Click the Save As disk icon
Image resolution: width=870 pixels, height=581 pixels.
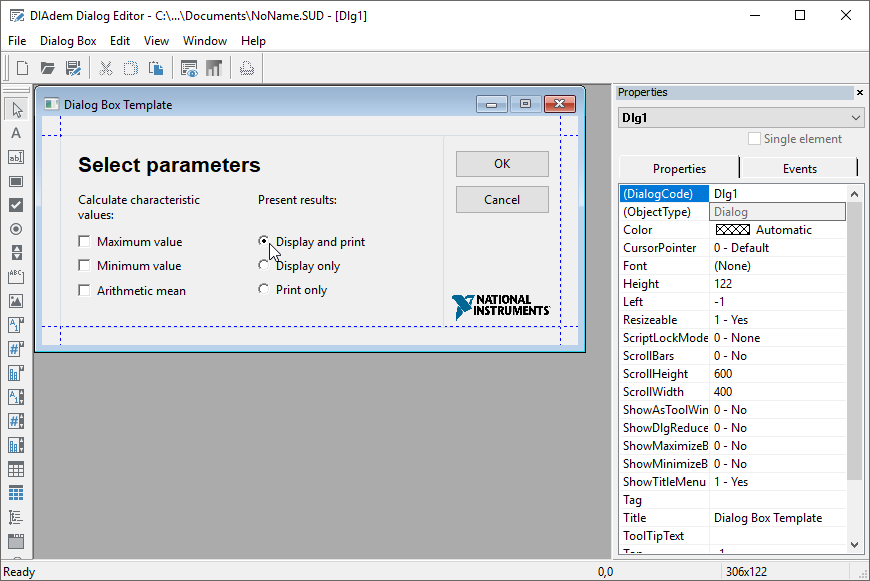[x=73, y=68]
